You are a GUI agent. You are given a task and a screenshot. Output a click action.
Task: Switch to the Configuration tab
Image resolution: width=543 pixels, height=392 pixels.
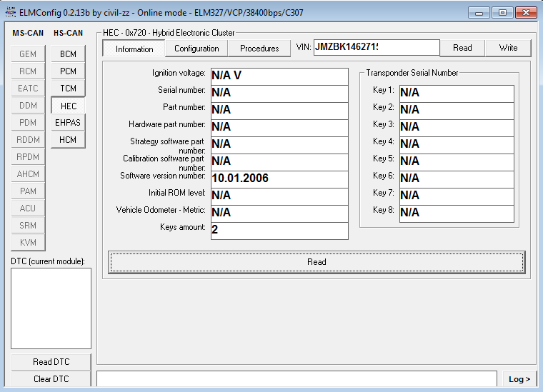[196, 49]
